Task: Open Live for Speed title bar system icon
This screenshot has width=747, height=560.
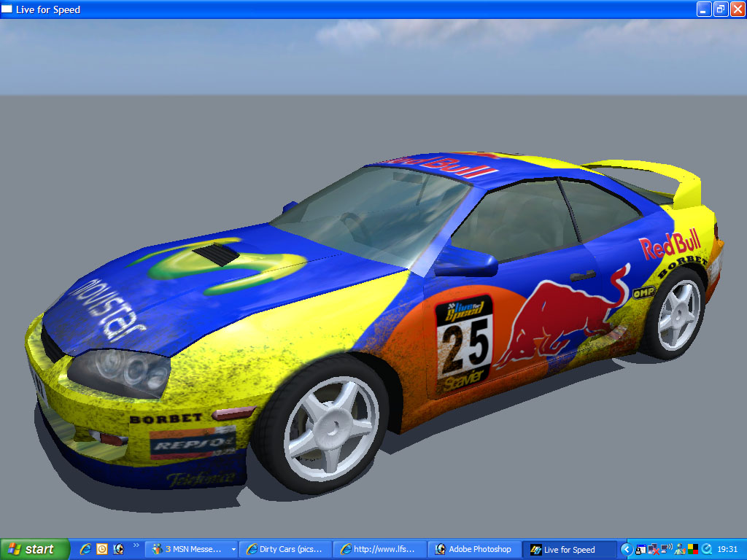Action: click(x=7, y=9)
